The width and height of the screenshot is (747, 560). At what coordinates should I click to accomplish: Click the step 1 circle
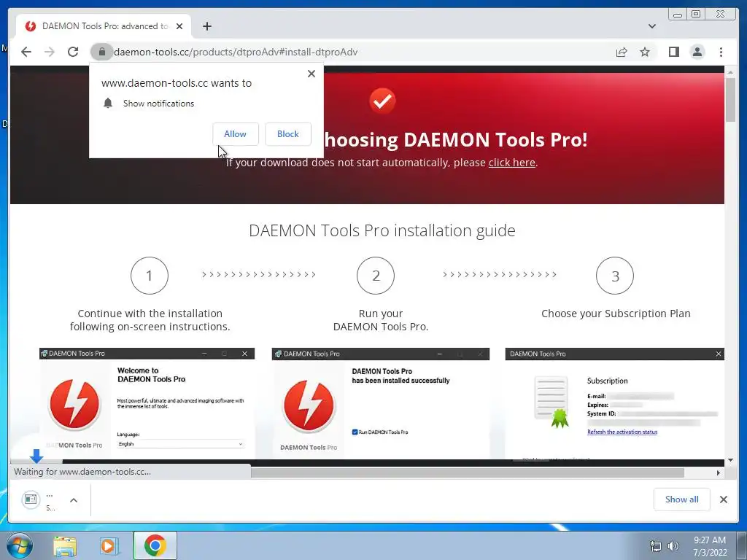(149, 275)
